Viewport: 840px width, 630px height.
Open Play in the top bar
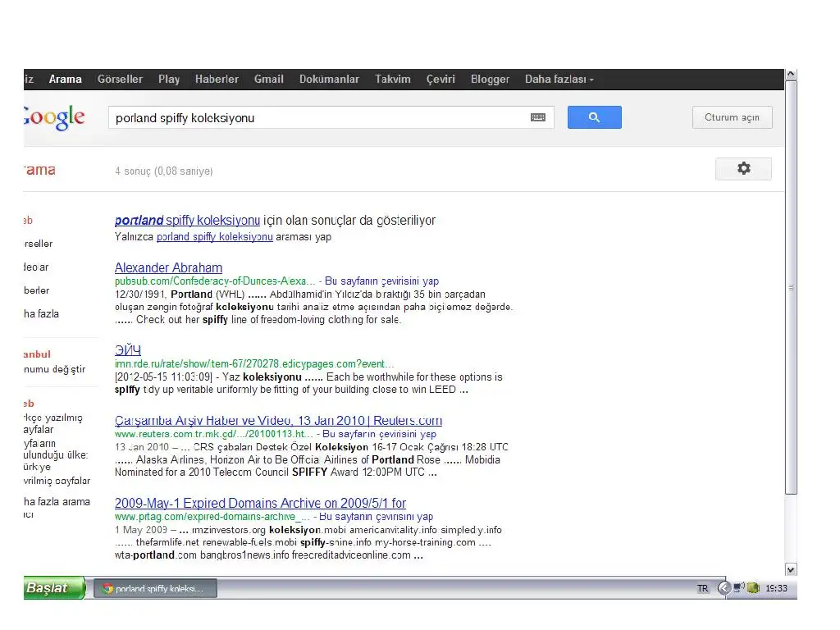(169, 80)
